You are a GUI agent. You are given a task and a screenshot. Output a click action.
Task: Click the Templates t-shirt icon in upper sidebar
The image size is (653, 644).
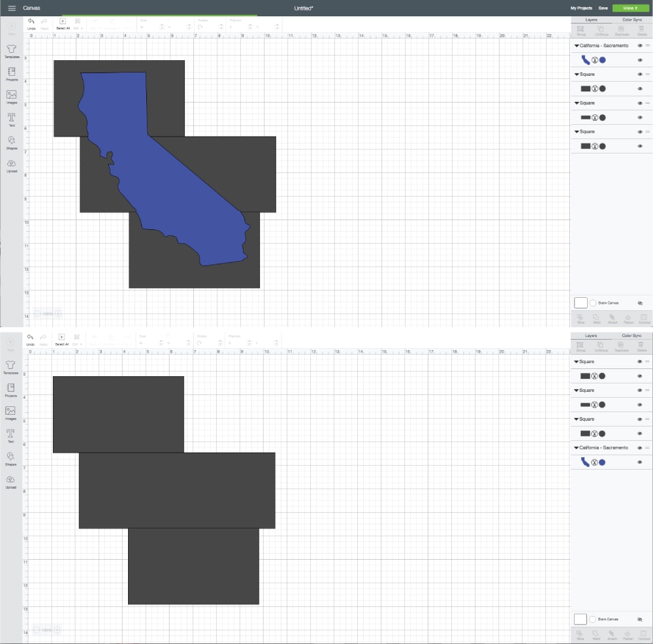coord(11,50)
